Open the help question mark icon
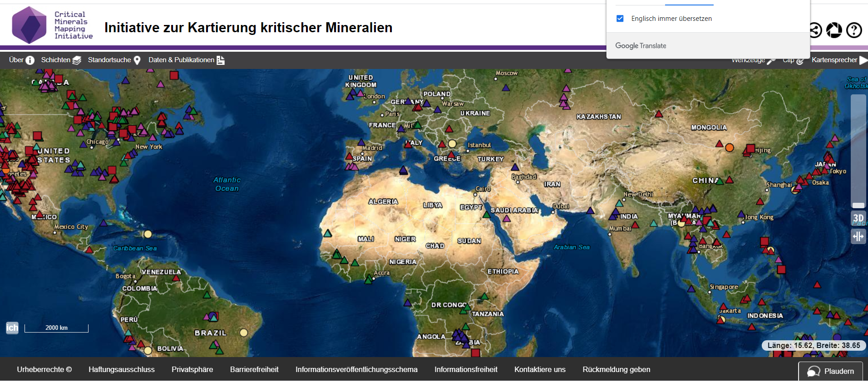This screenshot has height=382, width=868. point(853,30)
